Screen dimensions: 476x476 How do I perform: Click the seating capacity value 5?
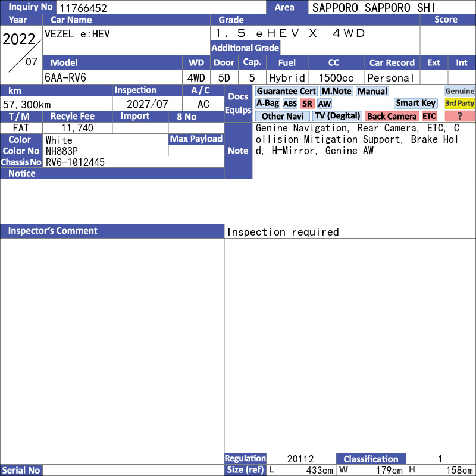(252, 78)
